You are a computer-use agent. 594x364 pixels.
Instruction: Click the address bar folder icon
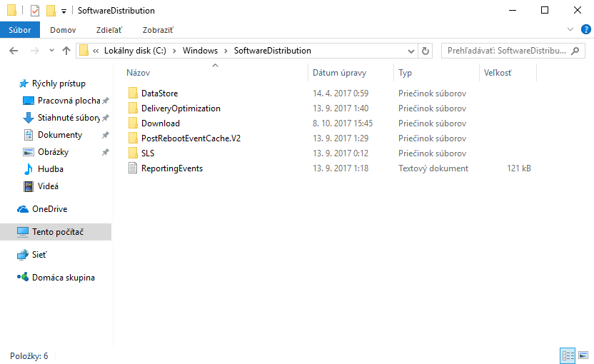(84, 51)
